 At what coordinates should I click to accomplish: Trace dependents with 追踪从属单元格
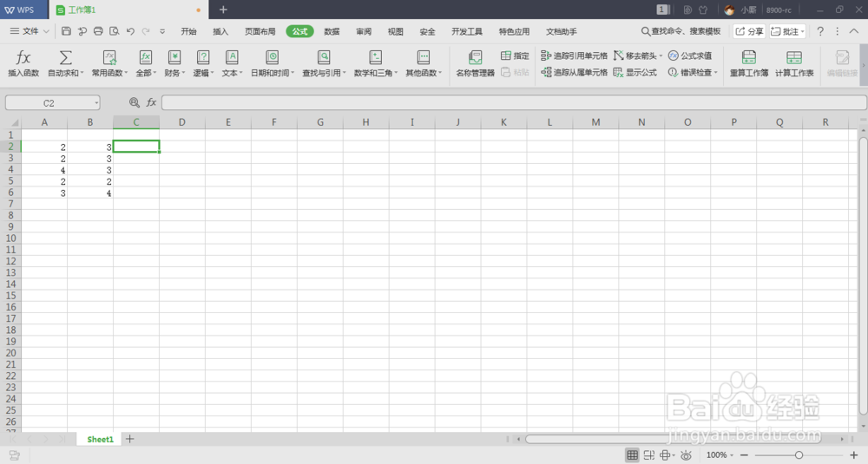574,73
